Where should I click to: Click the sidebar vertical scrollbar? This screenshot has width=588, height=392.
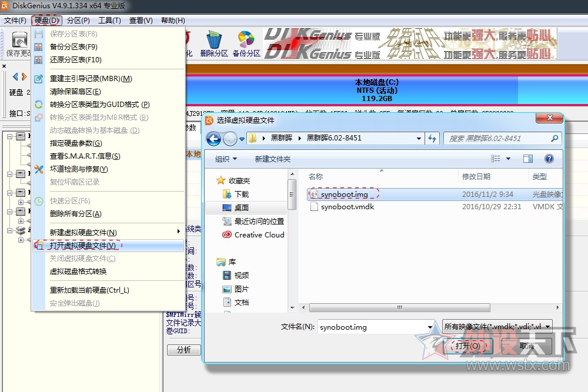pos(292,195)
